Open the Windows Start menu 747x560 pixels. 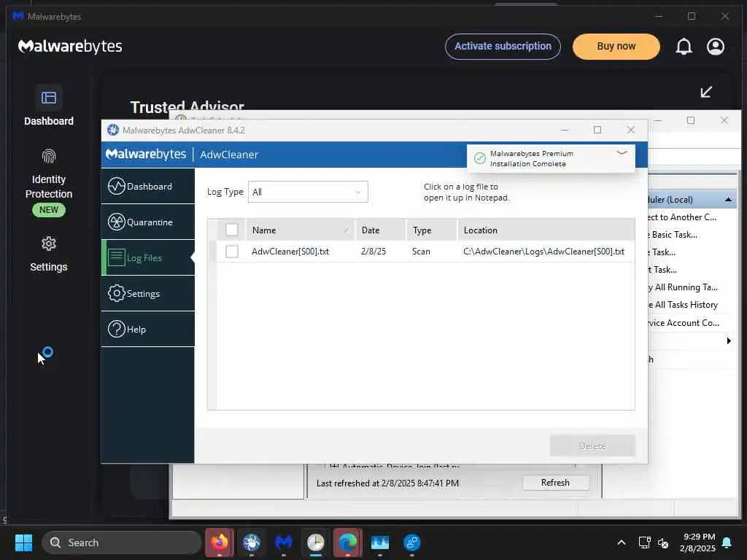tap(23, 542)
